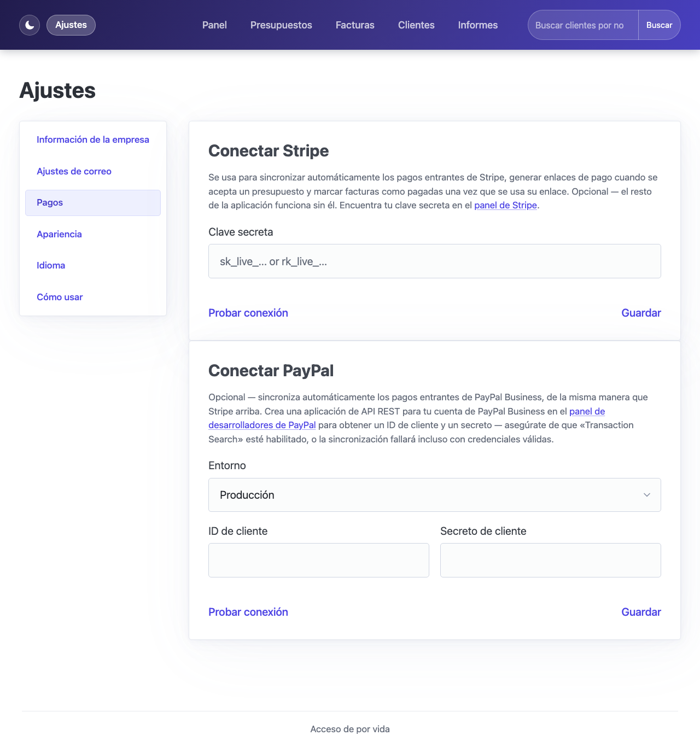Screen dimensions: 700x747
Task: Save the Stripe settings with Guardar
Action: (x=641, y=313)
